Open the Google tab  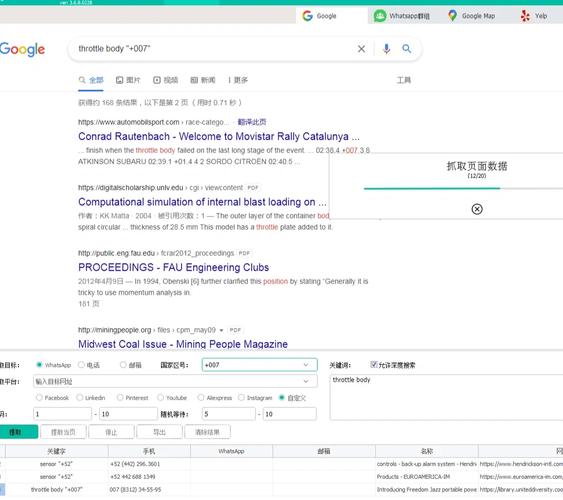click(x=331, y=16)
